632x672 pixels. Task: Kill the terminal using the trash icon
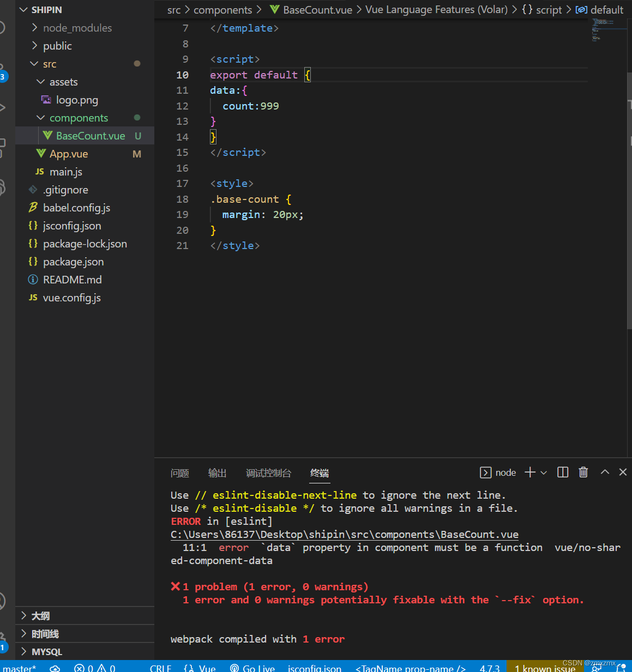pos(583,472)
